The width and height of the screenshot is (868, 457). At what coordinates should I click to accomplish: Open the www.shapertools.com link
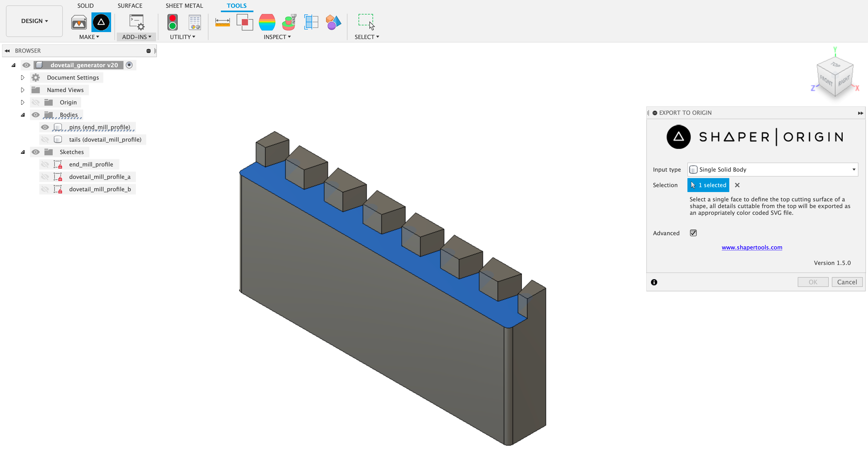(751, 248)
